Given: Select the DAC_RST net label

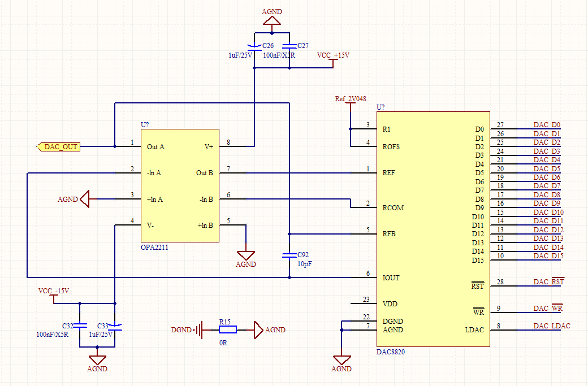Looking at the screenshot, I should [548, 282].
